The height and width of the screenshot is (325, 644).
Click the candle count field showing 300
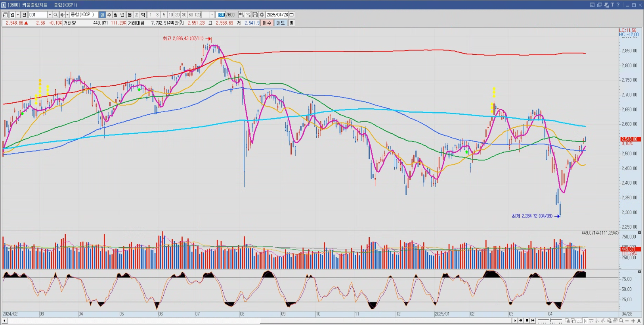221,15
